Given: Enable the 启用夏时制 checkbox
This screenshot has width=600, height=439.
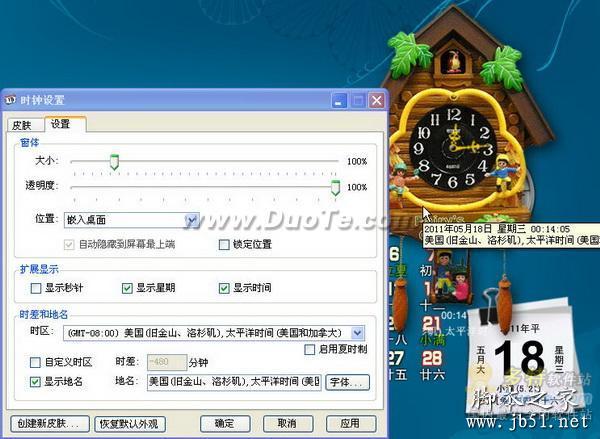Looking at the screenshot, I should tap(309, 349).
